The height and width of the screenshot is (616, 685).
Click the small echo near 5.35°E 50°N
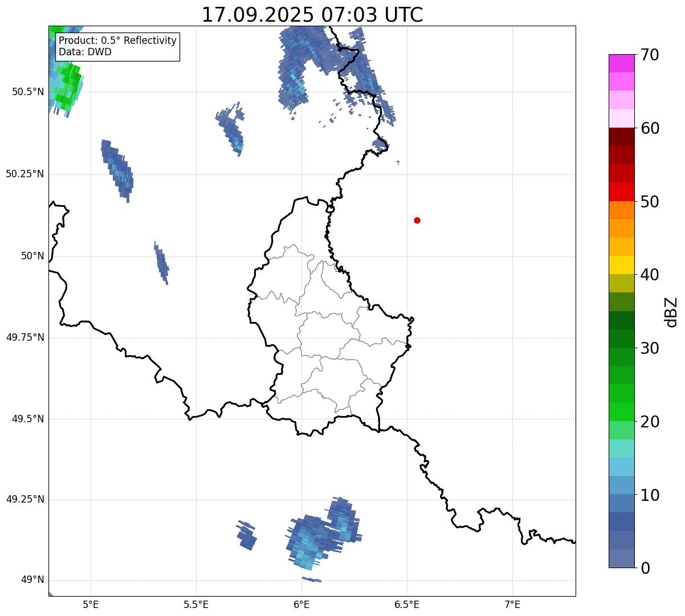pos(161,263)
